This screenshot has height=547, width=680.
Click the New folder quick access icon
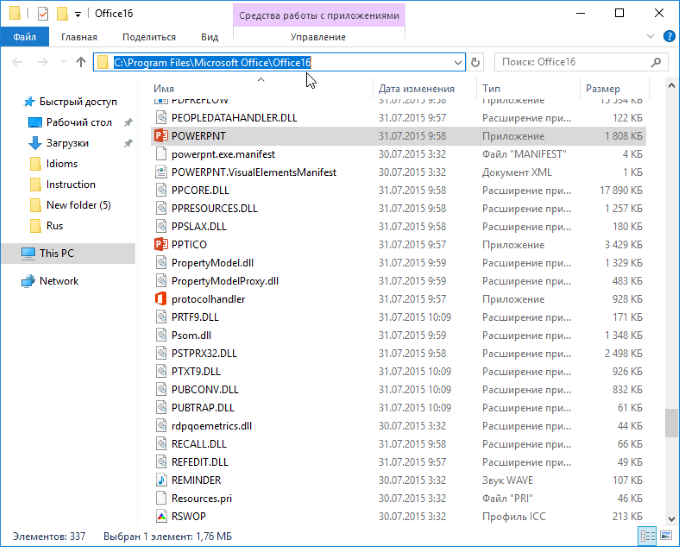pyautogui.click(x=62, y=14)
